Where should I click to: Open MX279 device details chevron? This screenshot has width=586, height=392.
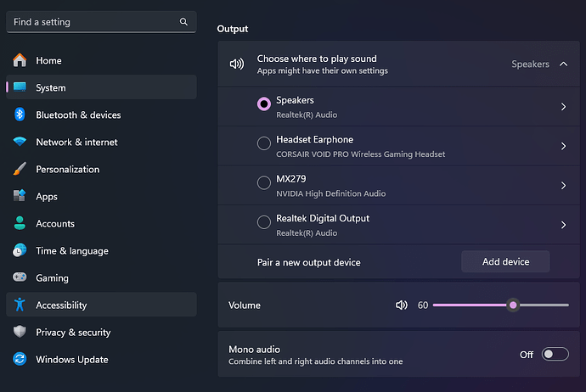pyautogui.click(x=564, y=186)
